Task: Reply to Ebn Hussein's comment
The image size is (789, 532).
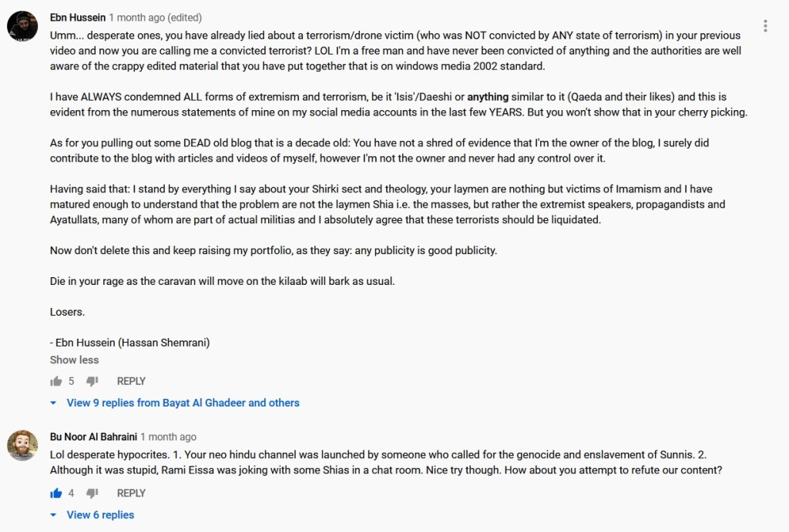Action: (x=131, y=381)
